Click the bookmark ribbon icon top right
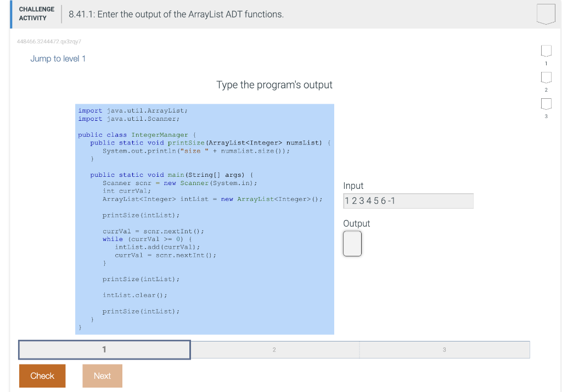Viewport: 562px width, 392px height. pos(546,14)
